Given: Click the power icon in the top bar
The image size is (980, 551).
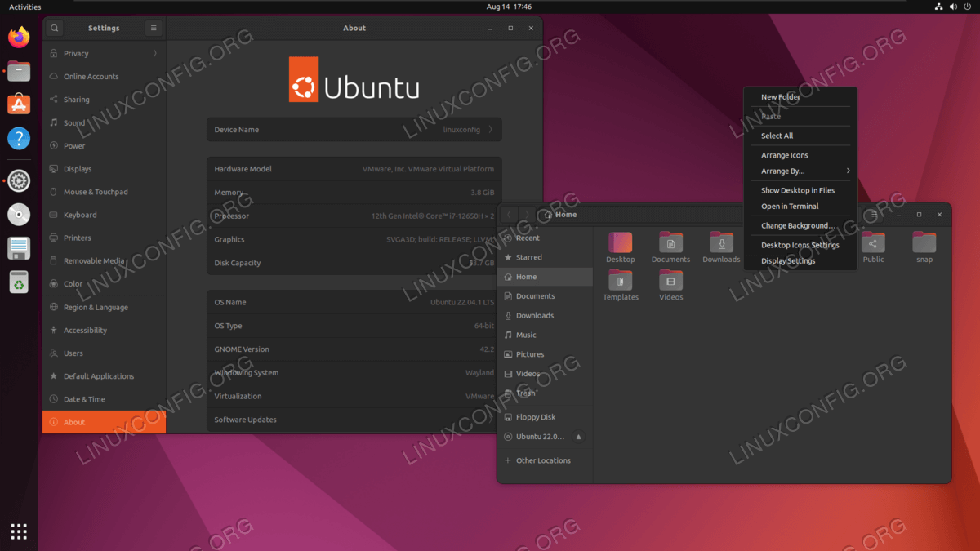Looking at the screenshot, I should click(968, 7).
